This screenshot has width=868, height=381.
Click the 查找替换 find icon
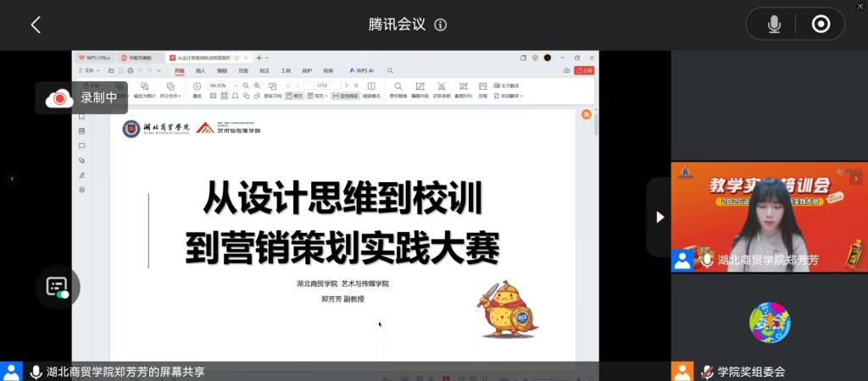coord(398,90)
